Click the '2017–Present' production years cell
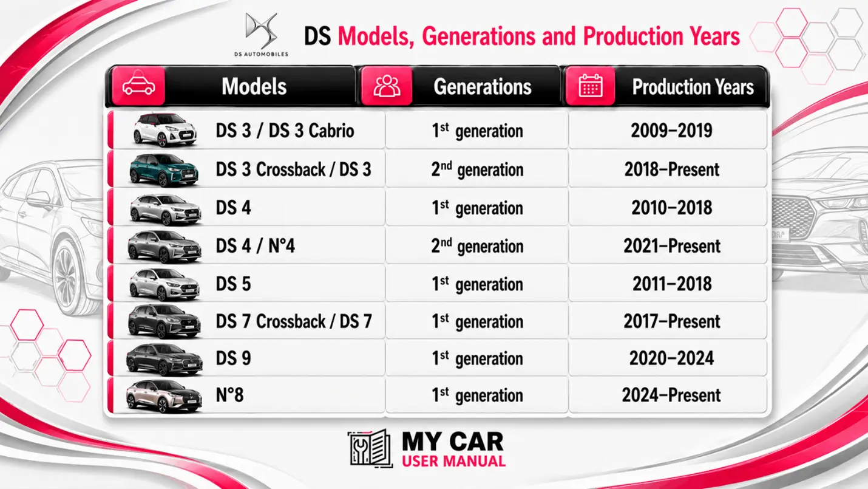This screenshot has width=868, height=489. 668,321
